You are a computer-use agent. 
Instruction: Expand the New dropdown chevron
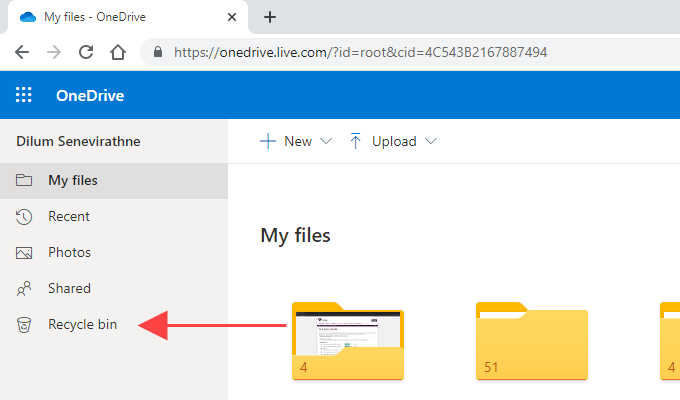326,141
